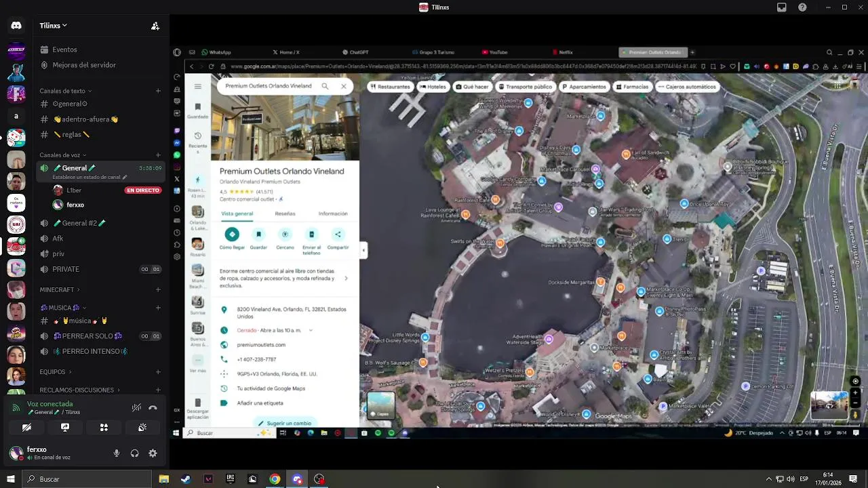Open Steam from the Windows taskbar

(185, 479)
